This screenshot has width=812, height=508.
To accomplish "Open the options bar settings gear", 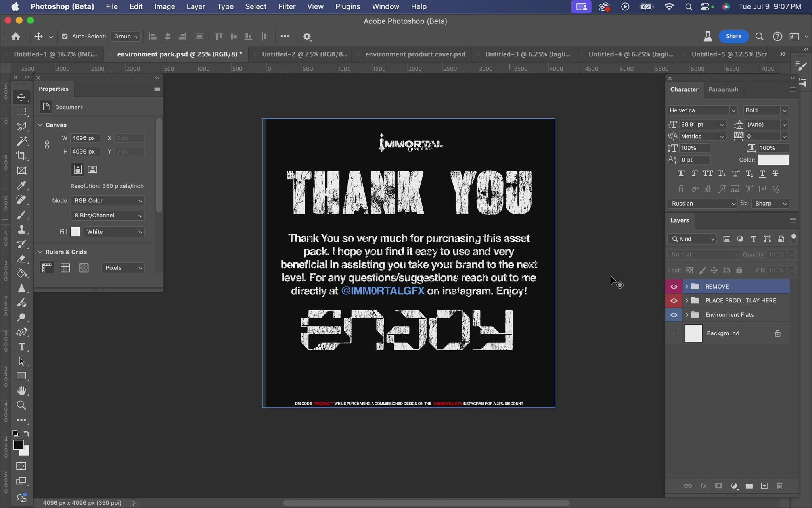I will 307,37.
